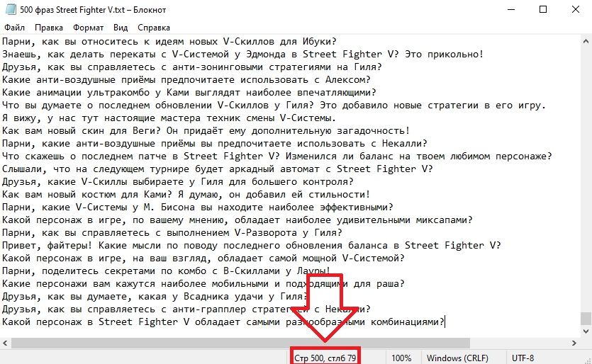Image resolution: width=592 pixels, height=364 pixels.
Task: Maximize the Notepad window
Action: pyautogui.click(x=543, y=9)
